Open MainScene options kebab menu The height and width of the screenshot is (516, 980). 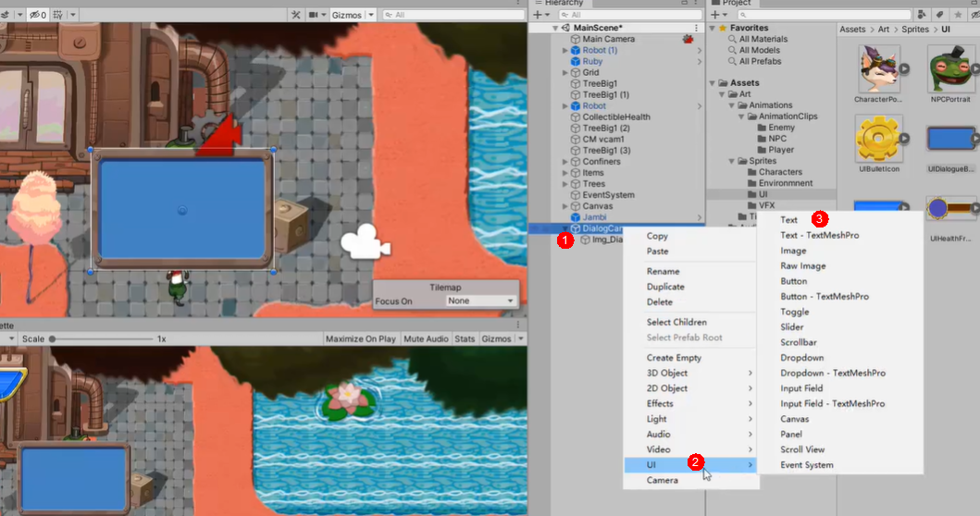pyautogui.click(x=696, y=28)
